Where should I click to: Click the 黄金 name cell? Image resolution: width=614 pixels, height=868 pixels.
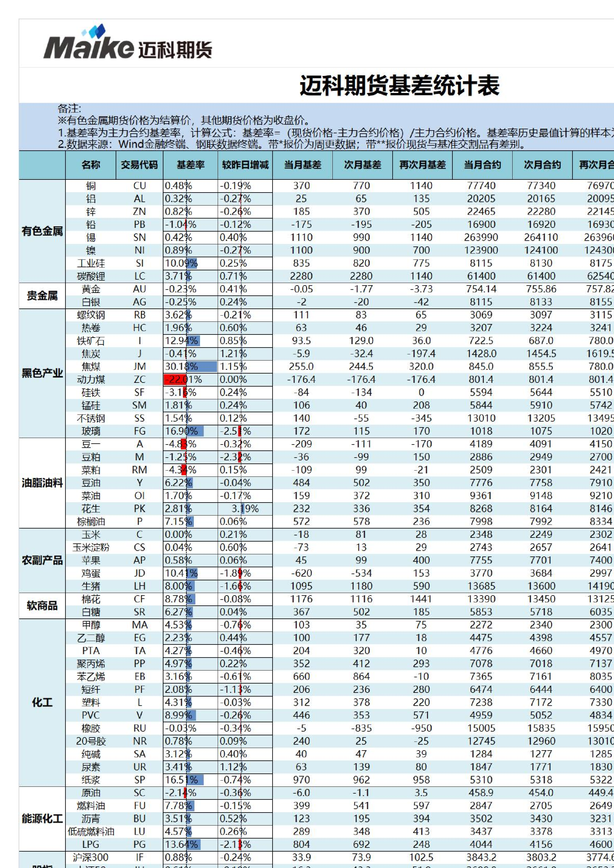click(91, 289)
